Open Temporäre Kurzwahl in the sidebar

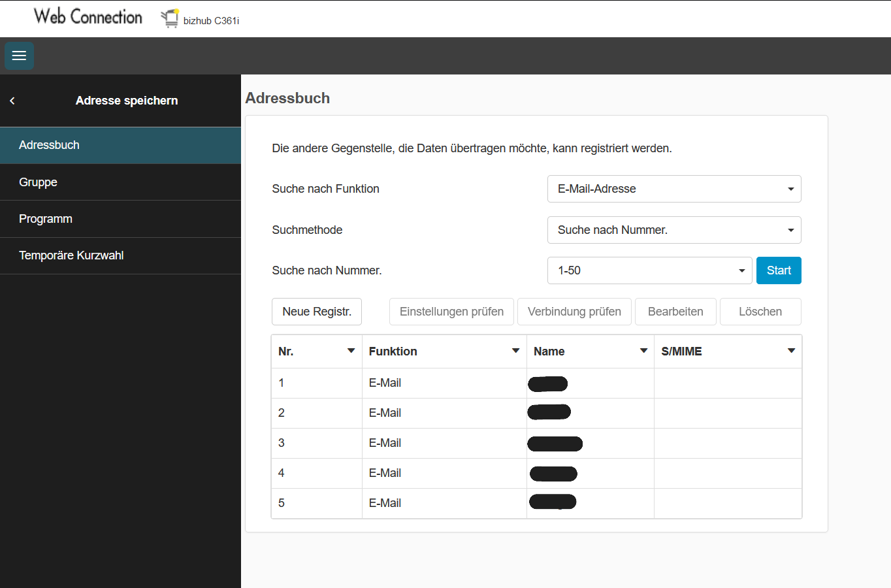[120, 255]
